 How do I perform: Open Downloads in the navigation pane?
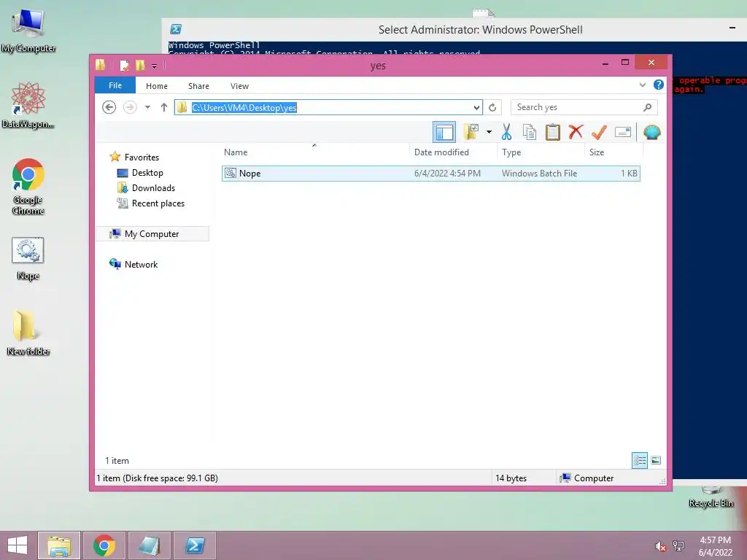153,187
